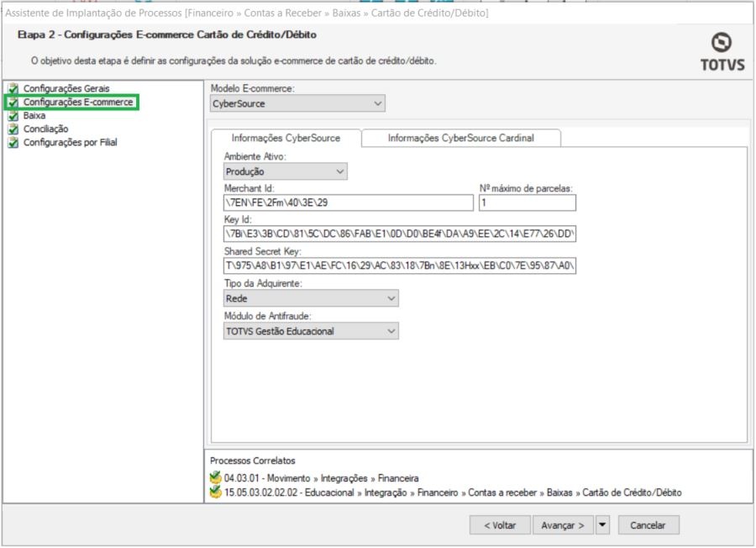Click the checkmark icon beside Configurações por Filial

[13, 143]
